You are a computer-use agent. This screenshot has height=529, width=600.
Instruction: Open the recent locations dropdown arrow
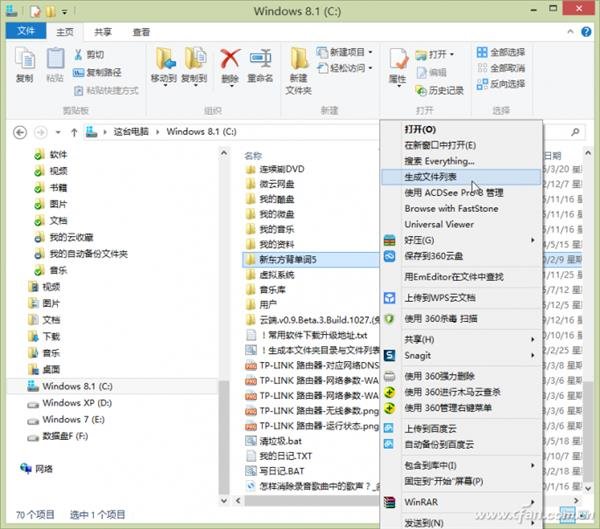pos(58,132)
